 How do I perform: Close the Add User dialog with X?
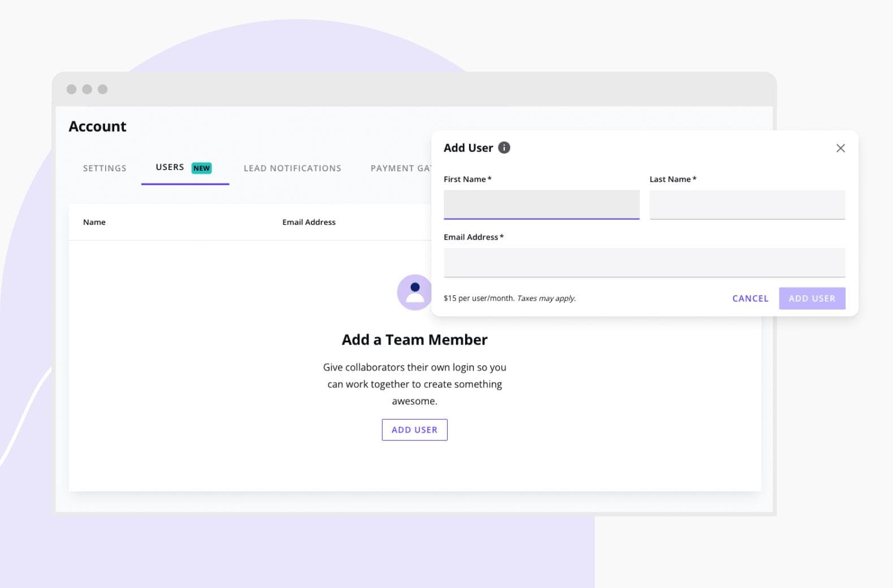[x=840, y=148]
